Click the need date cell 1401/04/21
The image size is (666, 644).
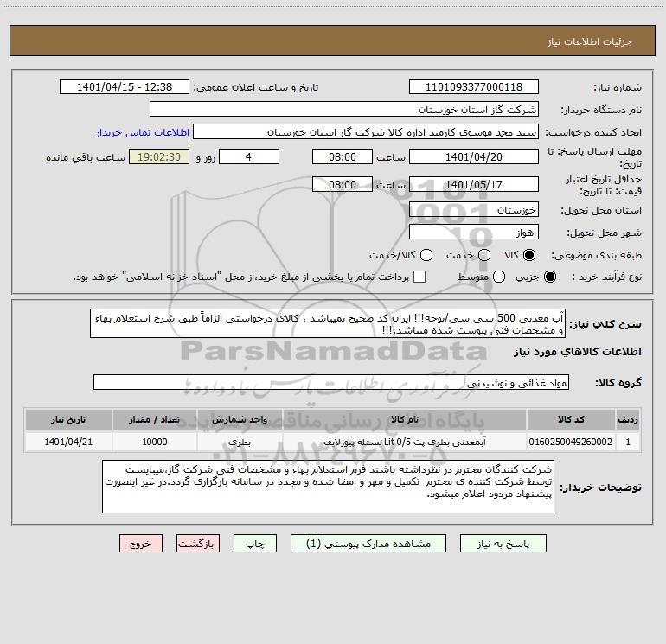pos(68,442)
